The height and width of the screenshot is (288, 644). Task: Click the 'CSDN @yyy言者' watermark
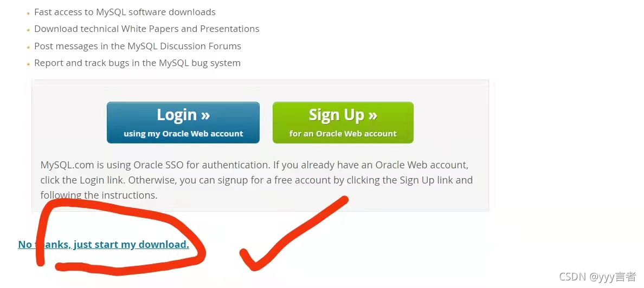coord(597,277)
